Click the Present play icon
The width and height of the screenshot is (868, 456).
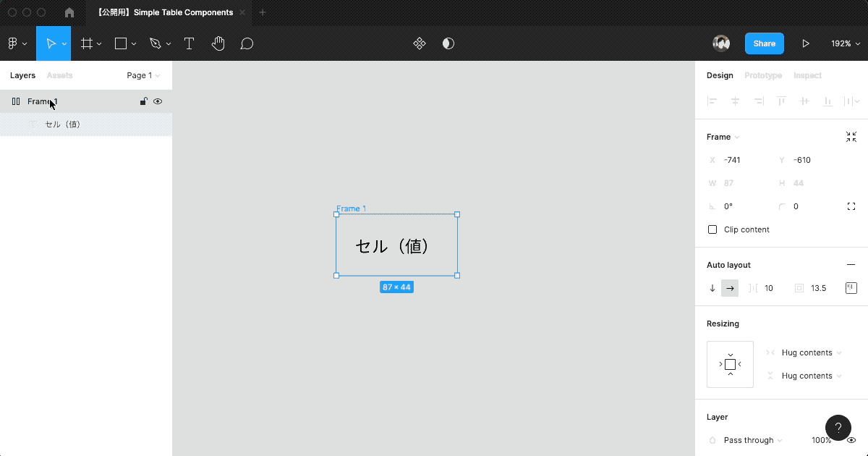(805, 43)
